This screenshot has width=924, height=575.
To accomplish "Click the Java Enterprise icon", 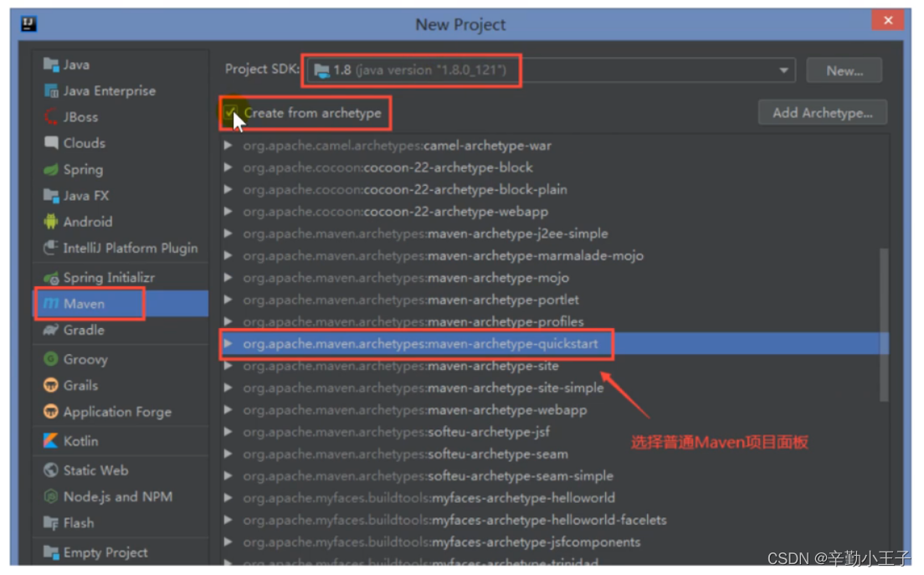I will [x=51, y=90].
